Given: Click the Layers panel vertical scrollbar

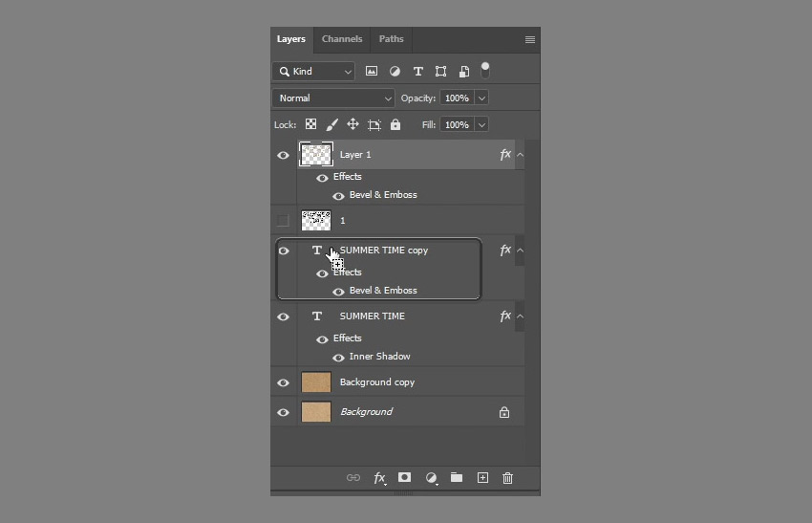Looking at the screenshot, I should (x=532, y=302).
